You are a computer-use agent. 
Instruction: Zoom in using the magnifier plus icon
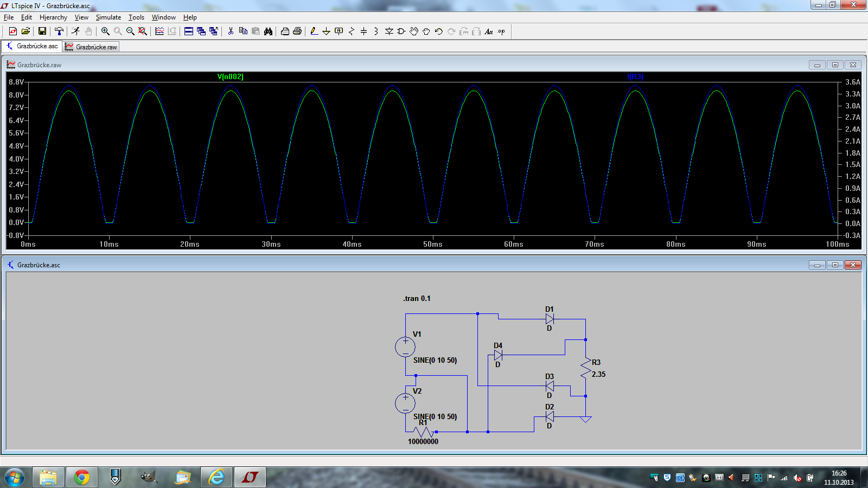pos(105,31)
